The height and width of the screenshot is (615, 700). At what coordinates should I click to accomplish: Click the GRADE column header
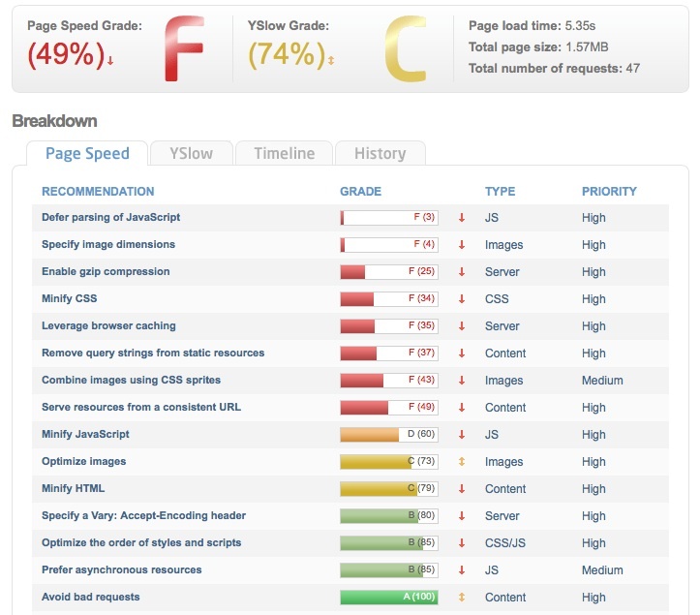(x=360, y=192)
